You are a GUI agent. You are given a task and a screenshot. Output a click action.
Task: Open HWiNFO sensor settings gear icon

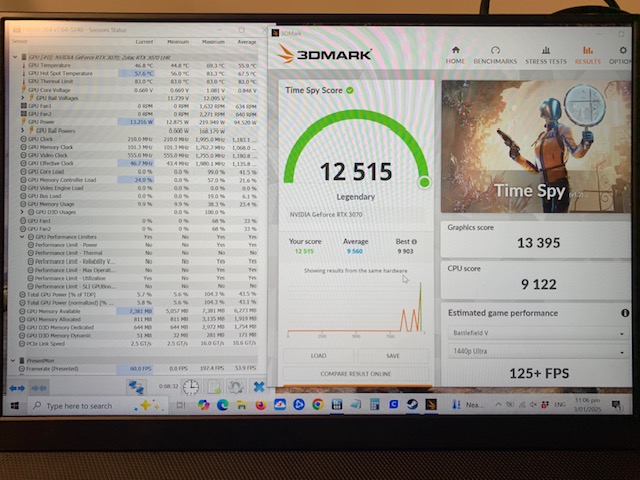click(236, 387)
